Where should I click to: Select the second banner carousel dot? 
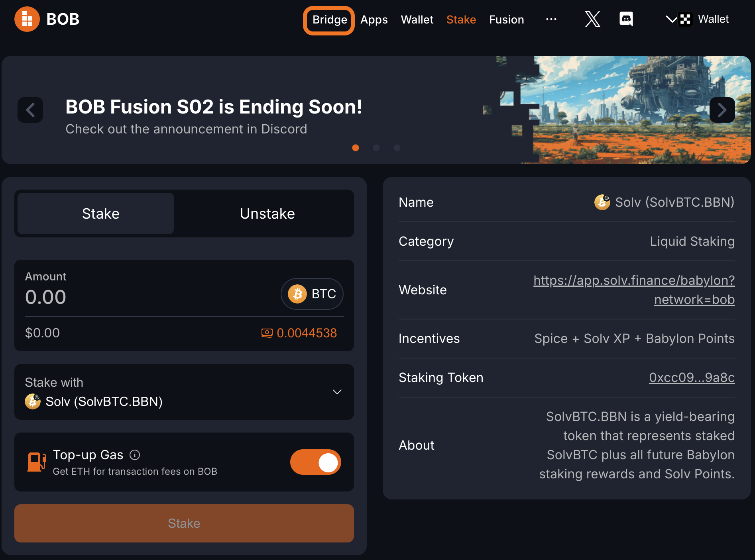tap(376, 148)
